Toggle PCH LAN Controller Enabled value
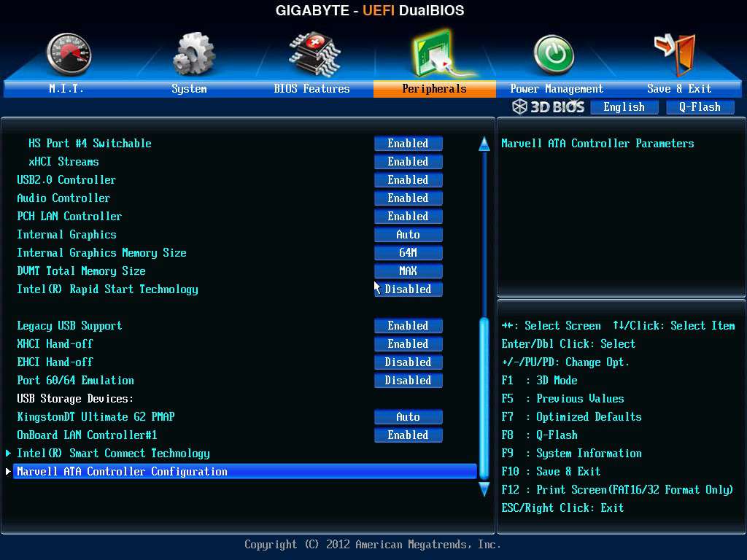This screenshot has height=560, width=747. coord(409,216)
